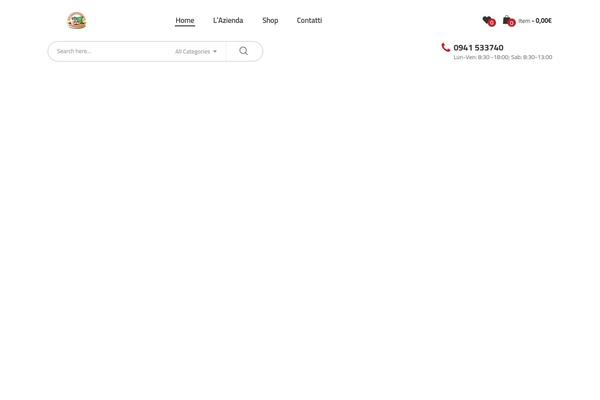Open the Shop menu item
Viewport: 600px width, 400px height.
[270, 20]
